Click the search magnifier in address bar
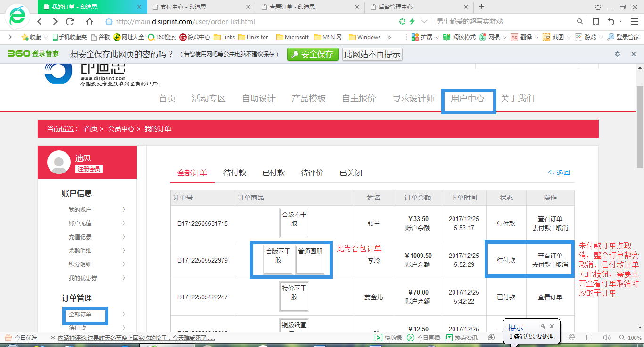644x347 pixels. 580,22
